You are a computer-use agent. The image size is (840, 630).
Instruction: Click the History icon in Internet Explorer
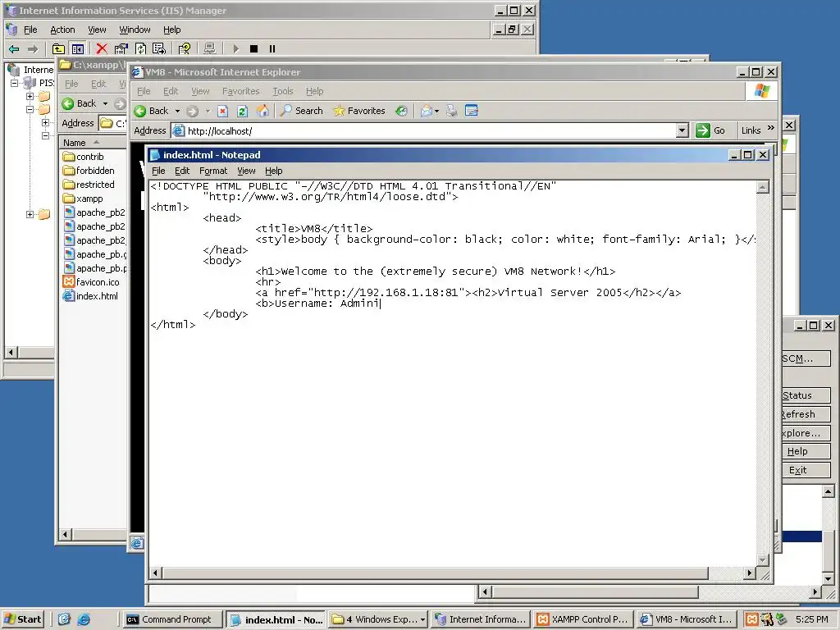pos(401,111)
